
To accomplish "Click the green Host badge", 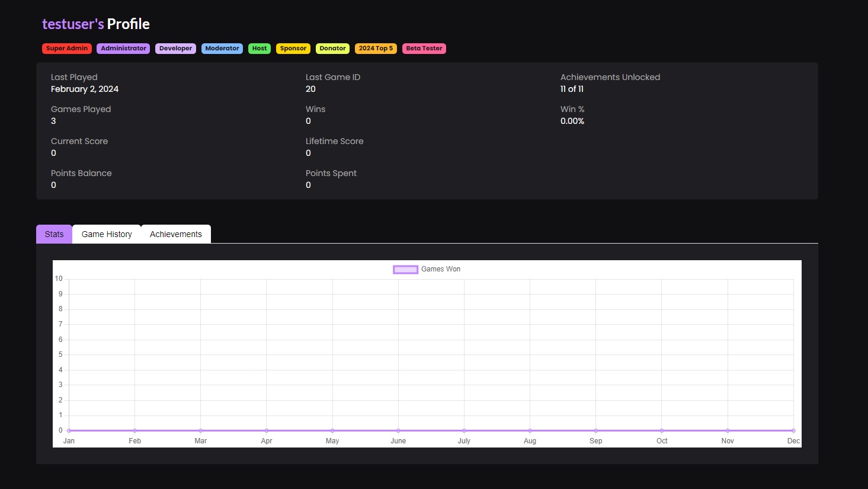I will click(260, 49).
